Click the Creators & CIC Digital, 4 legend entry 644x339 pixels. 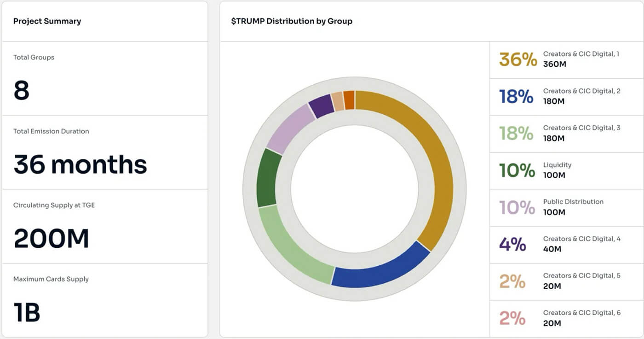[x=566, y=245]
